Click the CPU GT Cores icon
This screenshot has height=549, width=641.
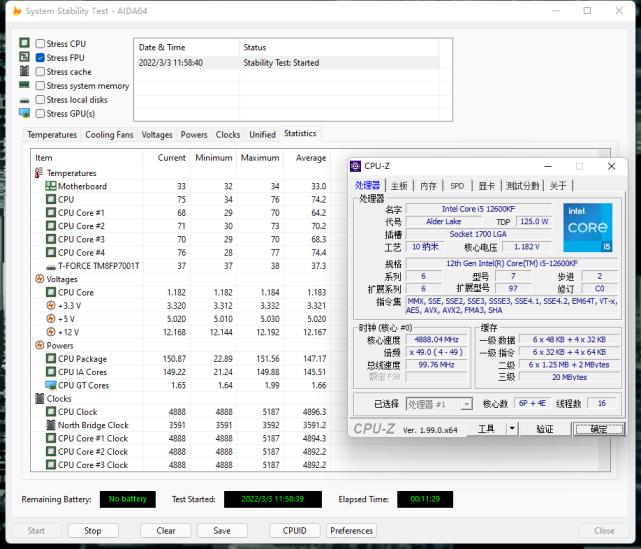point(51,385)
